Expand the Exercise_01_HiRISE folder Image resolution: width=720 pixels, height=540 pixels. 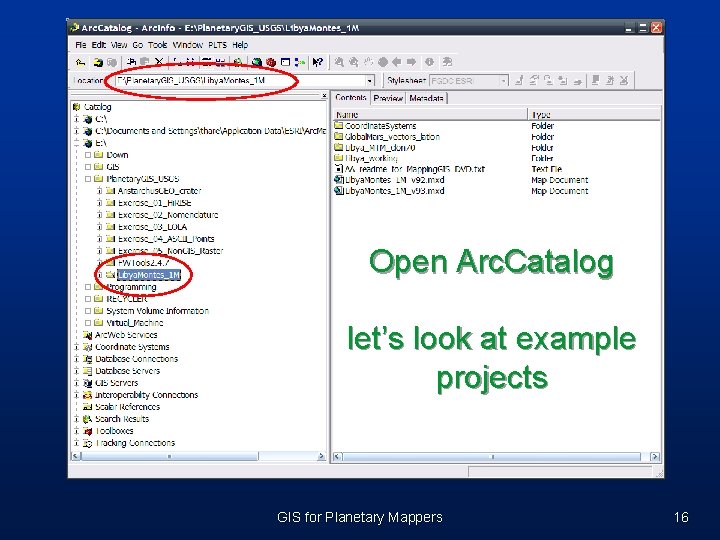tap(99, 202)
